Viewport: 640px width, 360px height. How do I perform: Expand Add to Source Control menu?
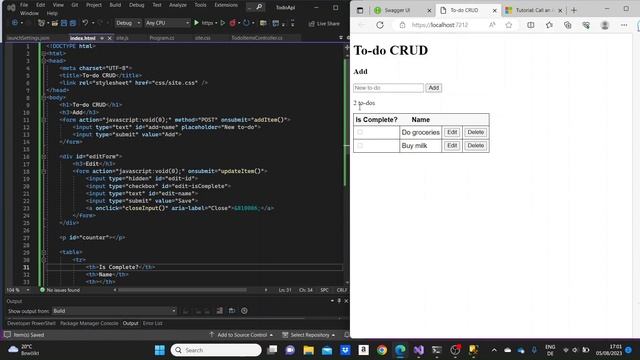(241, 335)
